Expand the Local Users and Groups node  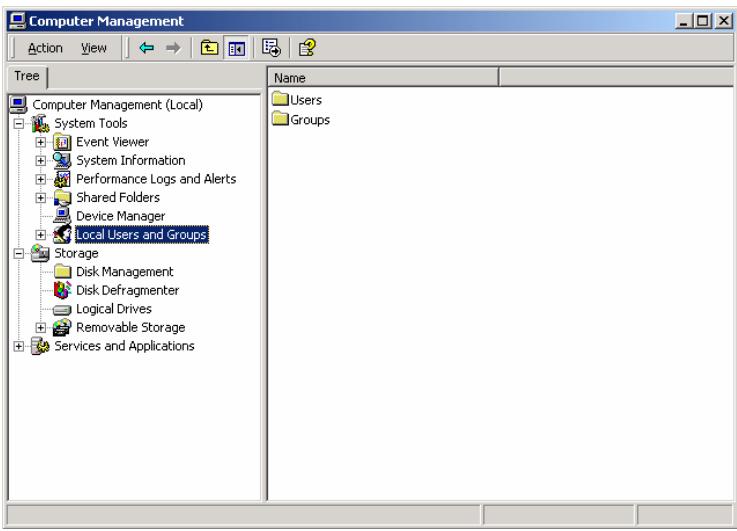41,235
